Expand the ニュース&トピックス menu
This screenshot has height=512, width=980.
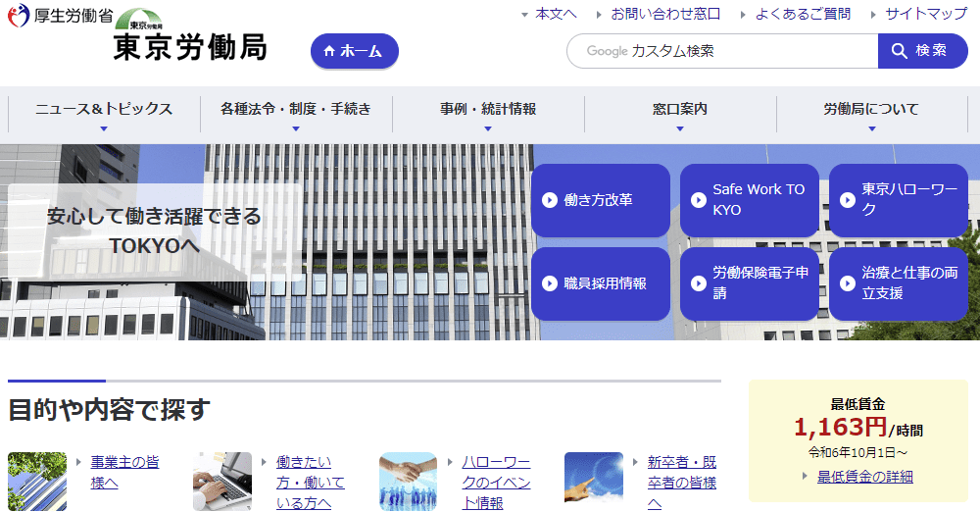point(103,110)
